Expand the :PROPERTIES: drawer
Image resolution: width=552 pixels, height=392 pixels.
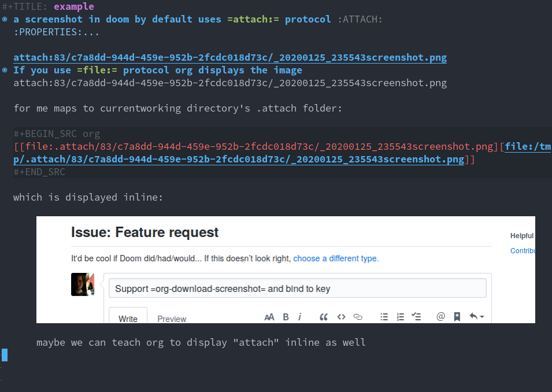[30, 32]
